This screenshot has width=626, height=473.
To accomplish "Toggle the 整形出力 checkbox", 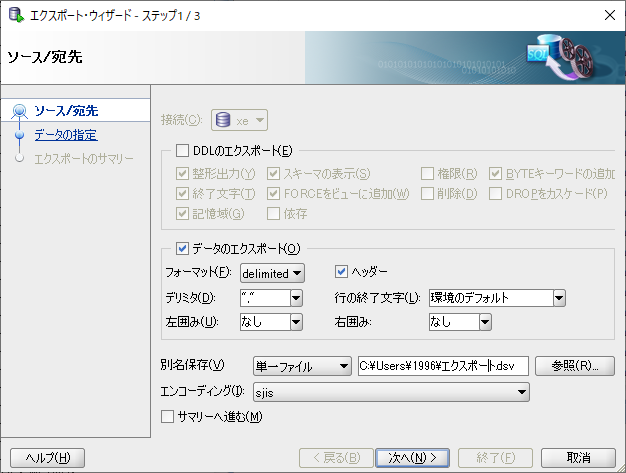I will 182,174.
